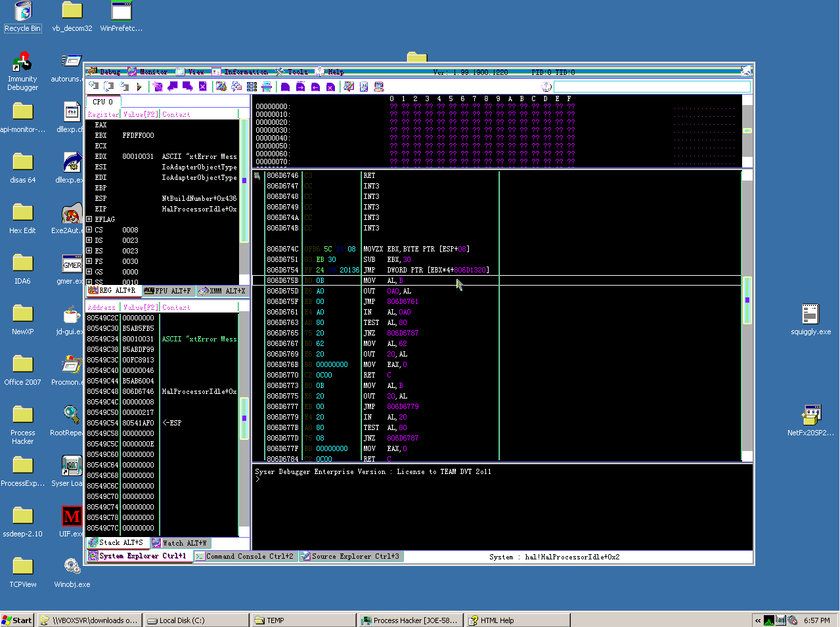The height and width of the screenshot is (627, 840).
Task: Open the View menu
Action: (x=190, y=72)
